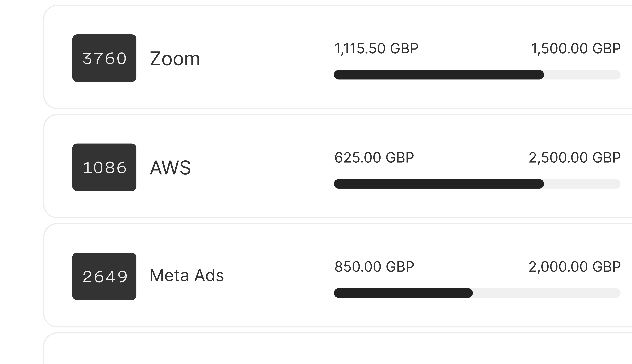Click the filled part of Zoom's spending bar
Image resolution: width=632 pixels, height=364 pixels.
click(x=439, y=75)
